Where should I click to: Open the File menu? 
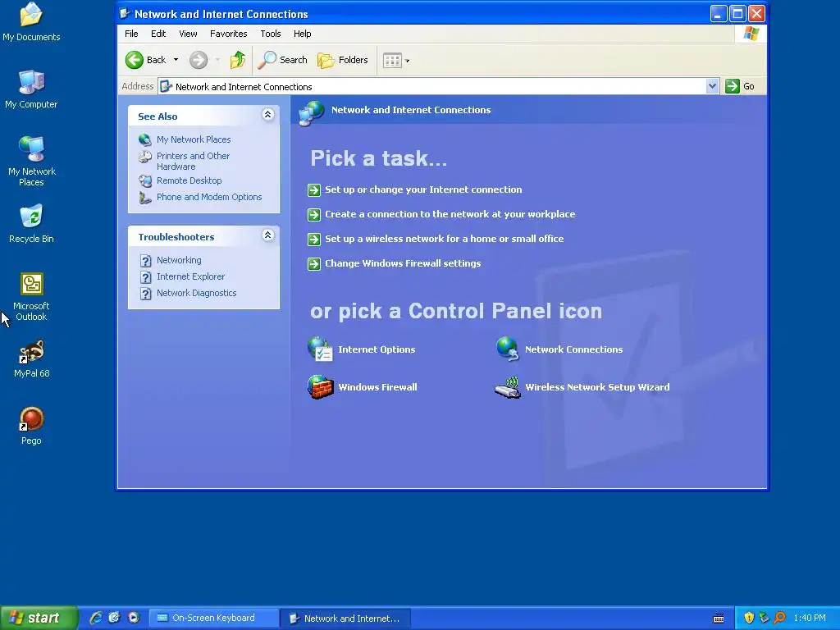point(131,34)
